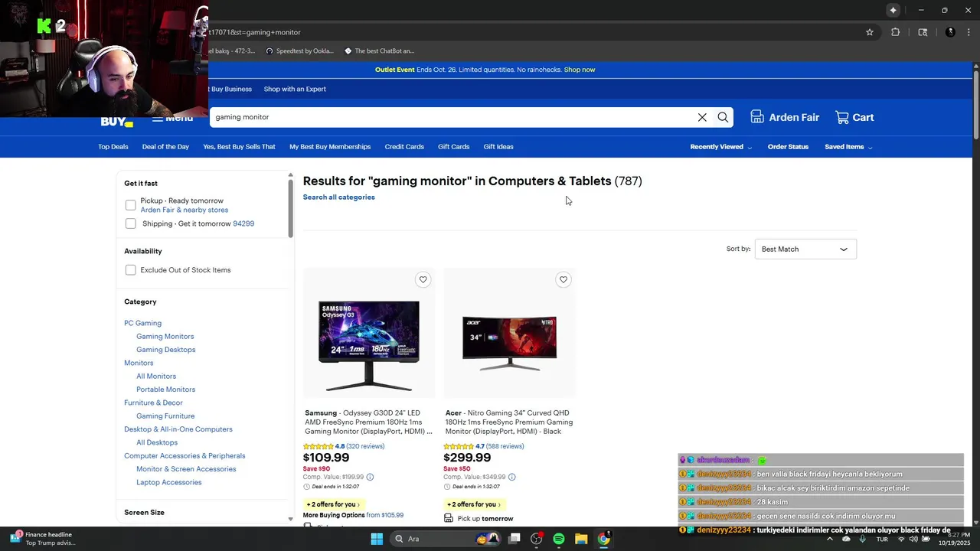Show info for Comp. Value $349.99

tap(512, 477)
